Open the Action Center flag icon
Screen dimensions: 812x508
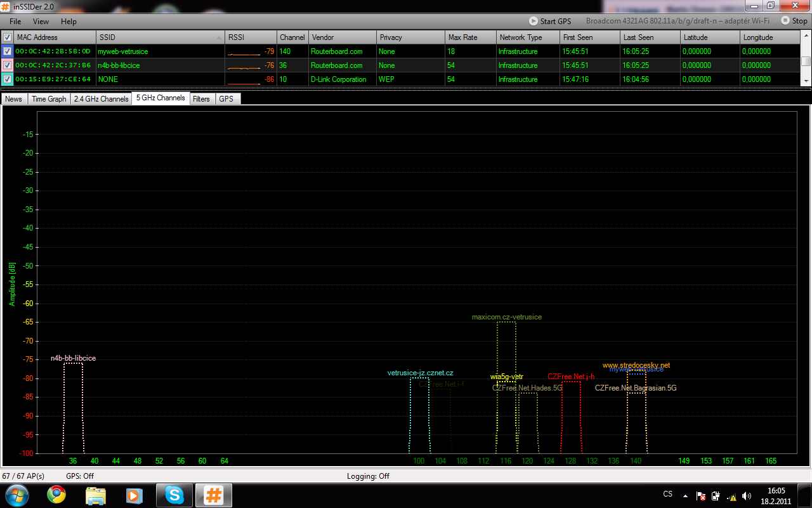tap(701, 496)
